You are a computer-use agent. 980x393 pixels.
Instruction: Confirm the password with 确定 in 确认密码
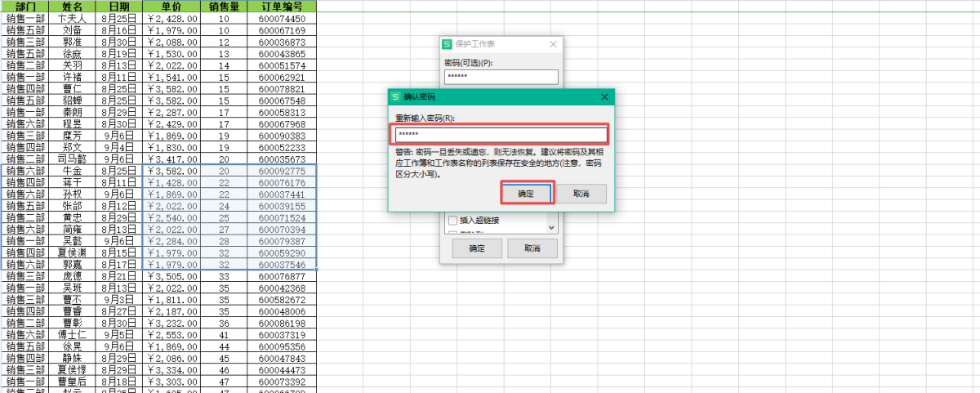(526, 194)
